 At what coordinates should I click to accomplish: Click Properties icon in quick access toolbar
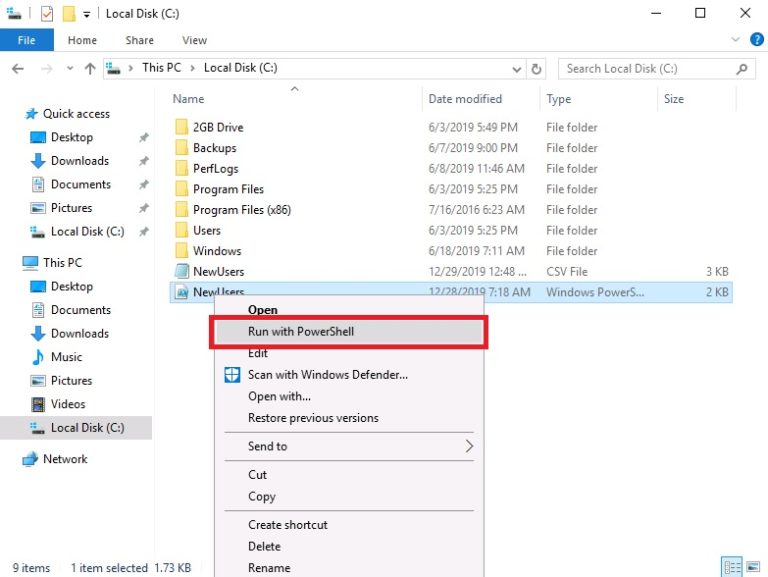coord(47,13)
